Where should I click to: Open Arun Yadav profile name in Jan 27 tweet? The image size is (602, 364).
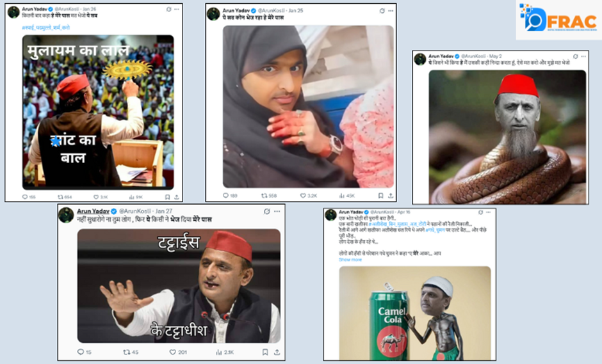(93, 211)
